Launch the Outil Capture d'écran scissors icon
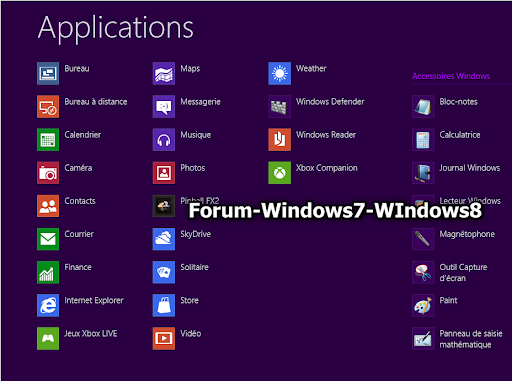Image resolution: width=512 pixels, height=381 pixels. click(423, 272)
